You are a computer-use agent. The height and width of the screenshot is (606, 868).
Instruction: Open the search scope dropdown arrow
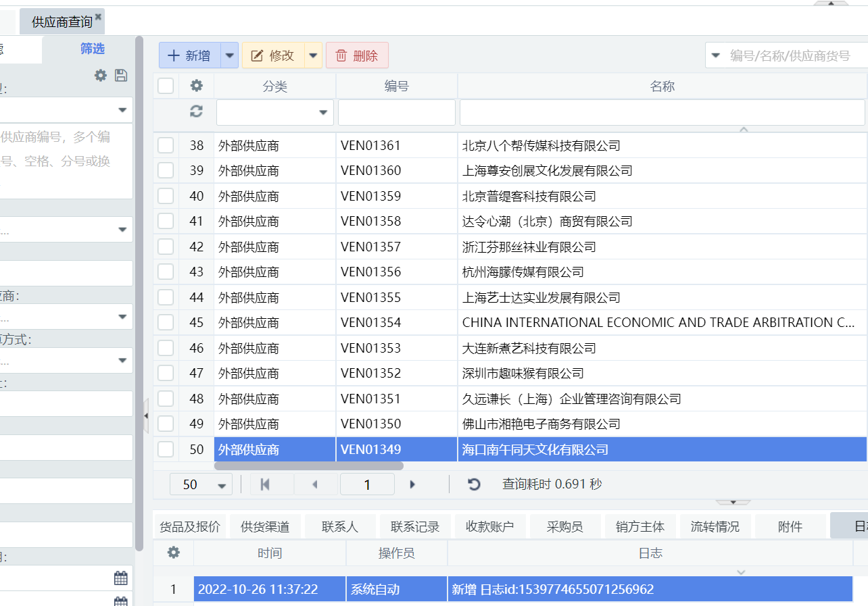coord(715,55)
